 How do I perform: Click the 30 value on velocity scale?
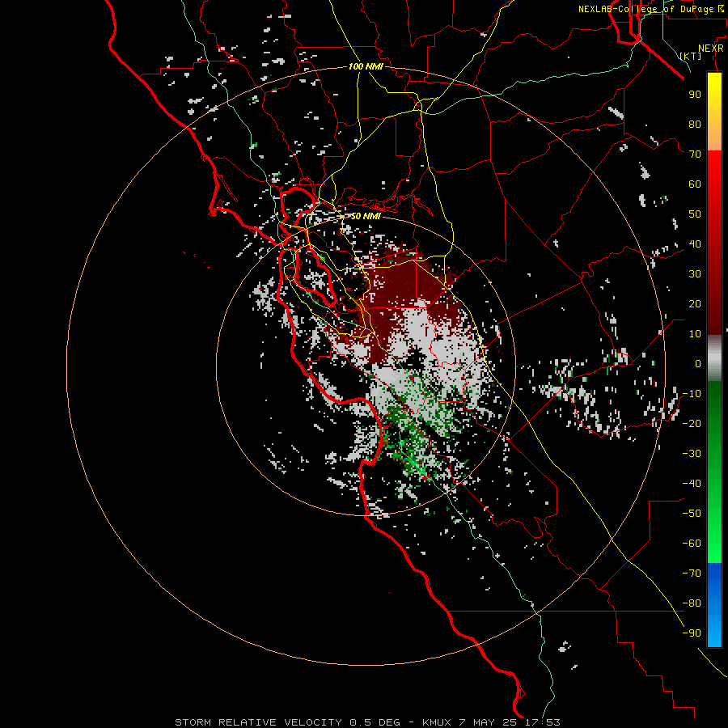tap(695, 274)
